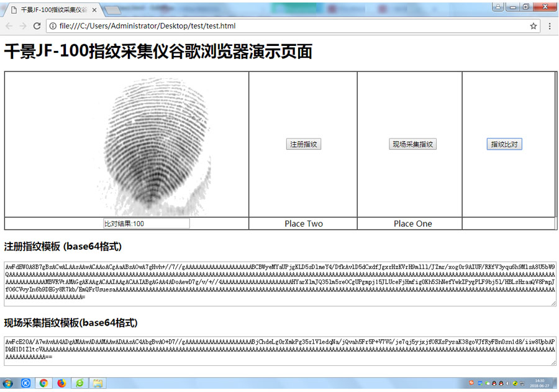Launch Internet Explorer from the taskbar
The image size is (559, 392).
79,383
